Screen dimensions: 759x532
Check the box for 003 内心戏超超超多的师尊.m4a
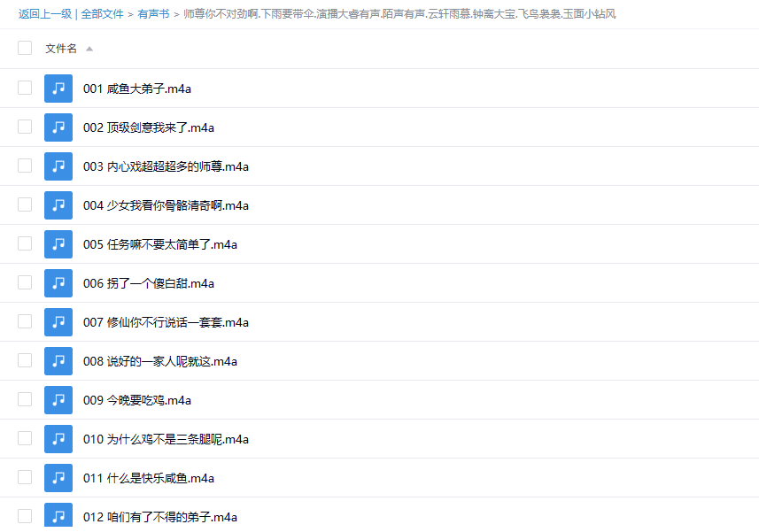point(25,166)
